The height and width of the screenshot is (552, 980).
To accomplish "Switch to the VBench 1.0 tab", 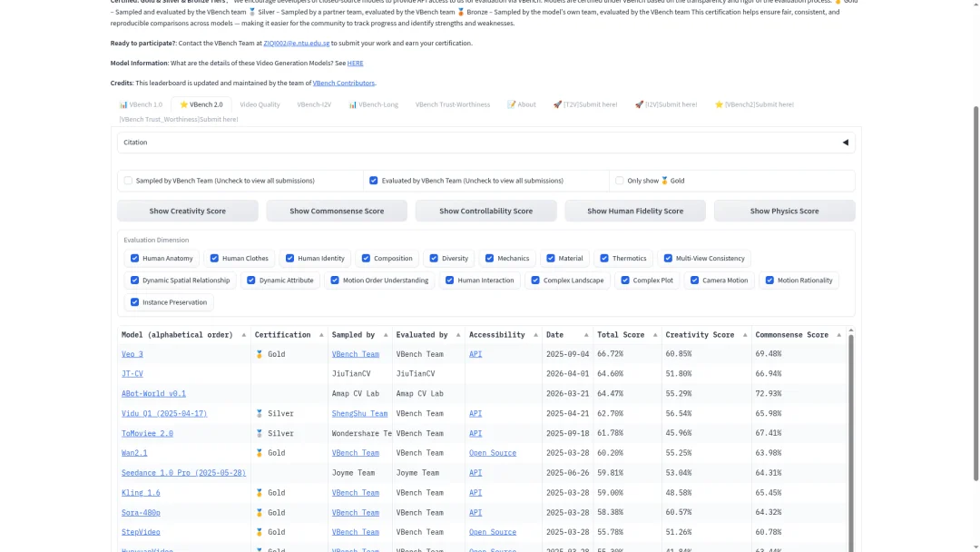I will (x=141, y=104).
